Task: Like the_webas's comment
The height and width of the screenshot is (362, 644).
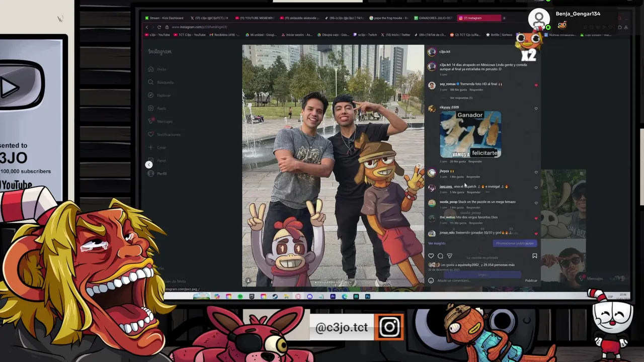Action: (536, 218)
